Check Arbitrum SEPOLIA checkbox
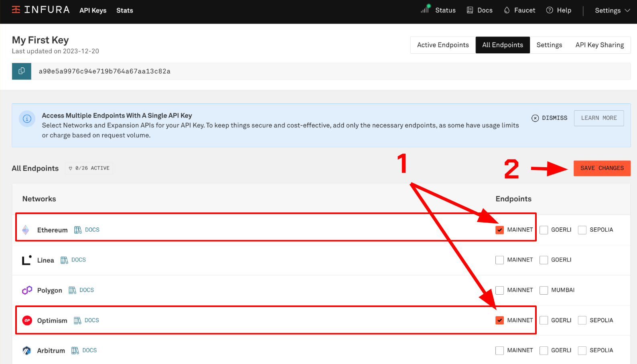Screen dimensions: 637x364 582,350
